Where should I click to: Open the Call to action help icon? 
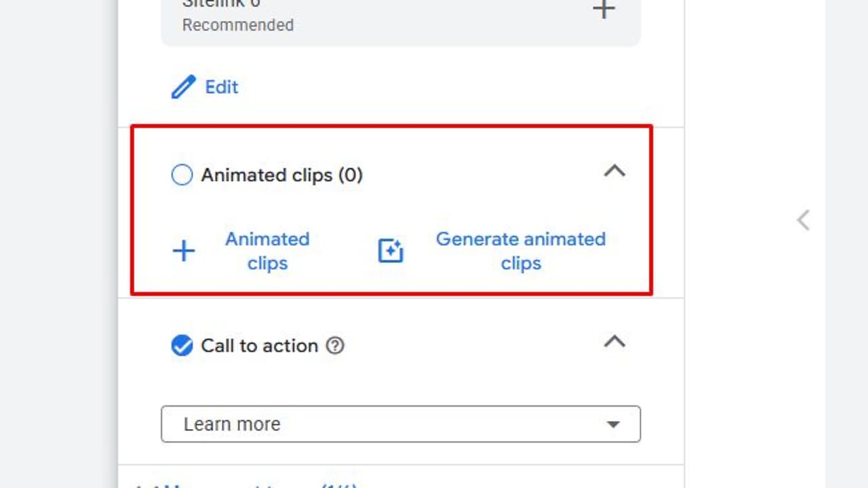[x=335, y=346]
